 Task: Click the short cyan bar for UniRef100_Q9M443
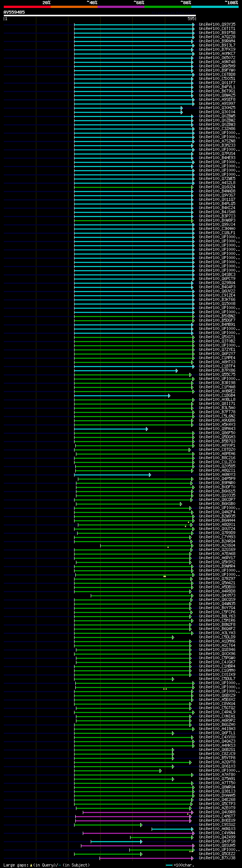point(111,429)
